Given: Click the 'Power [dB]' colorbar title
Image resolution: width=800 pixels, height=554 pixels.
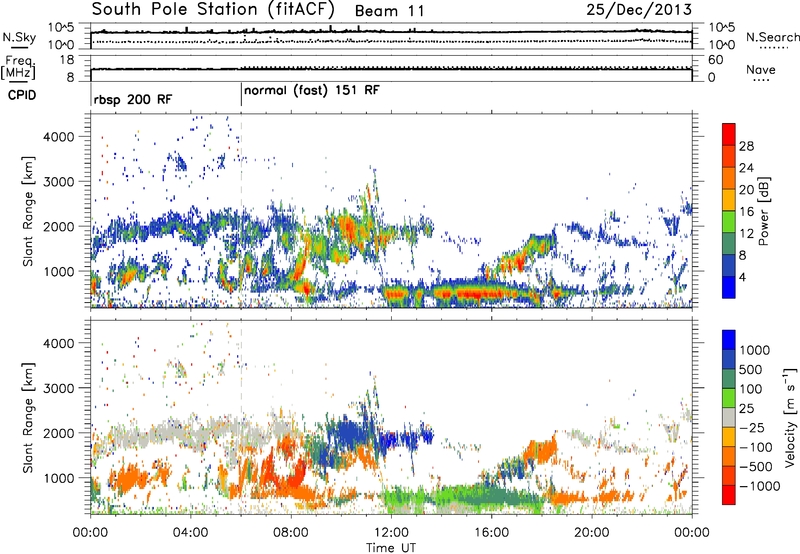Looking at the screenshot, I should coord(764,211).
